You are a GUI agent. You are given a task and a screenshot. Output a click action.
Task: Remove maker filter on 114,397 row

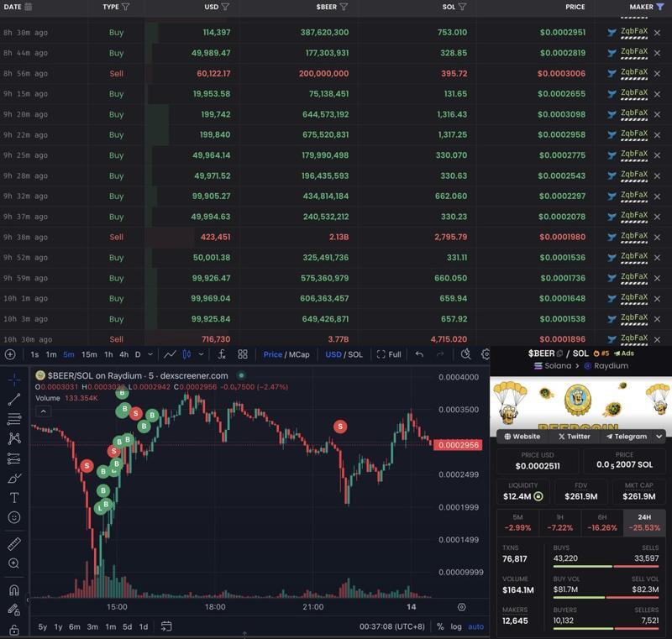point(657,33)
